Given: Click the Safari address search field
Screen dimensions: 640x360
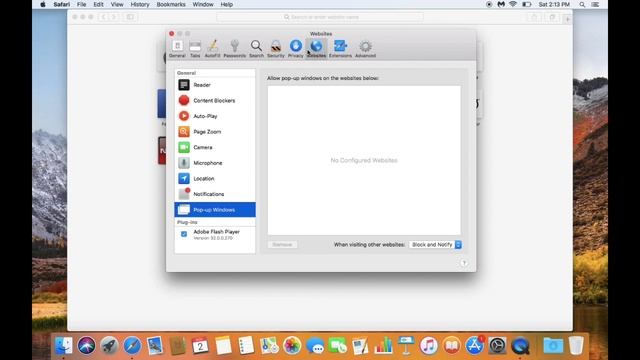Looking at the screenshot, I should (320, 17).
